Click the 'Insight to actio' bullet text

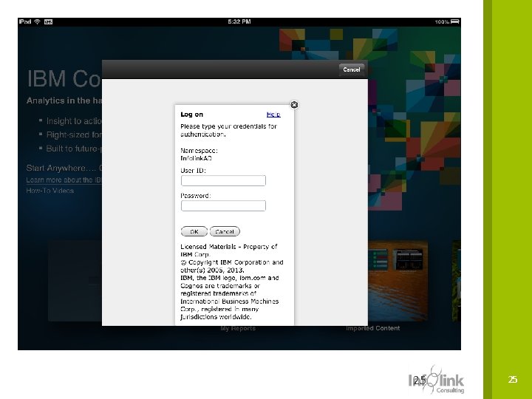point(74,121)
